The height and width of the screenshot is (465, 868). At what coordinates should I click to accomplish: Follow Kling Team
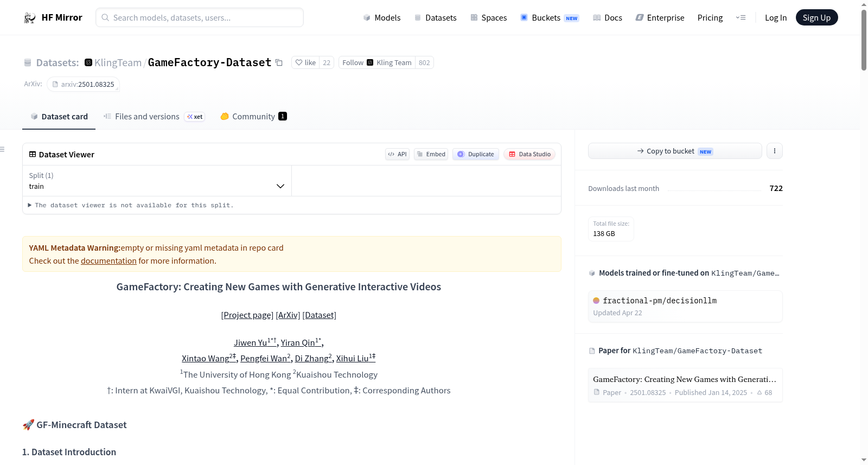click(x=377, y=62)
